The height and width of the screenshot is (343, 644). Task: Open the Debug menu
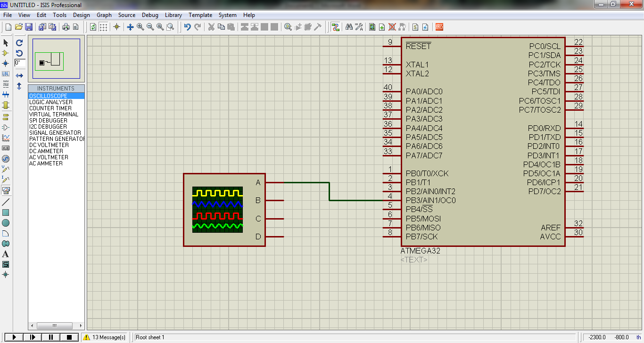[150, 15]
